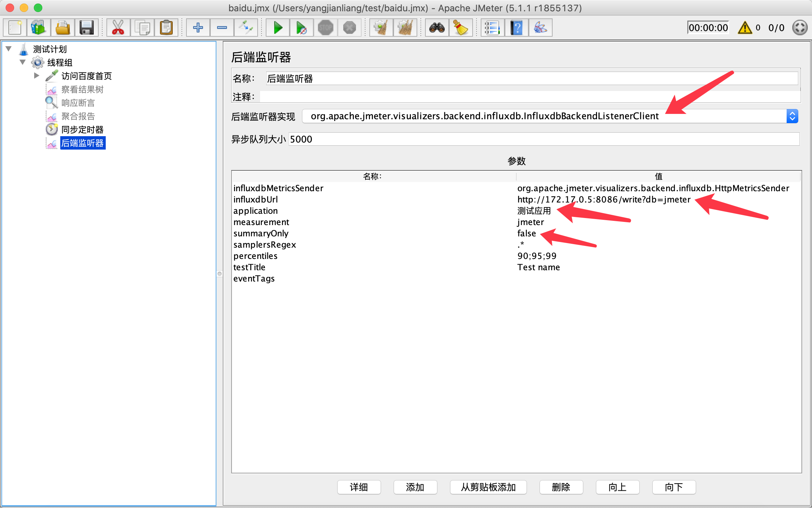The height and width of the screenshot is (508, 812).
Task: Select 后端监听器 in the tree
Action: coord(82,143)
